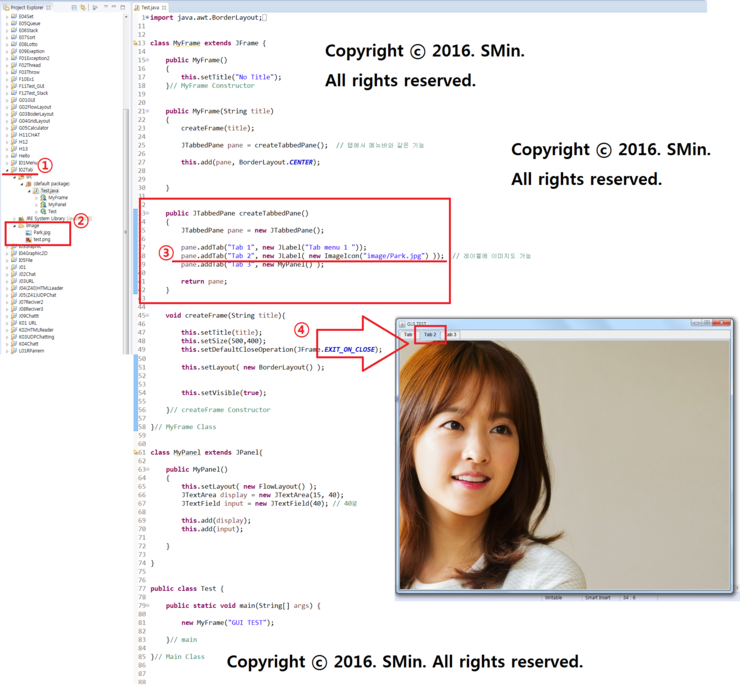Click the Test class icon
This screenshot has width=740, height=686.
(43, 212)
